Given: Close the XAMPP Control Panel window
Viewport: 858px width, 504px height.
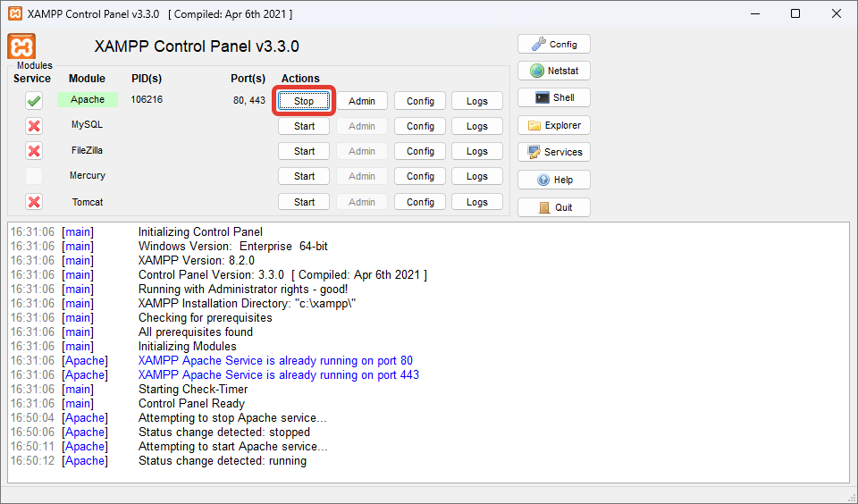Looking at the screenshot, I should 837,13.
